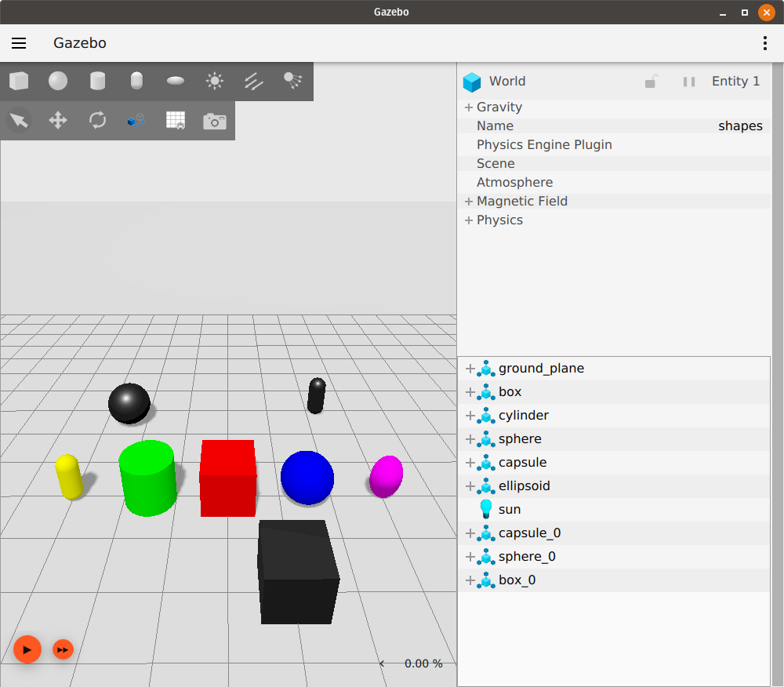
Task: Insert a cylinder shape from the toolbar
Action: tap(97, 81)
